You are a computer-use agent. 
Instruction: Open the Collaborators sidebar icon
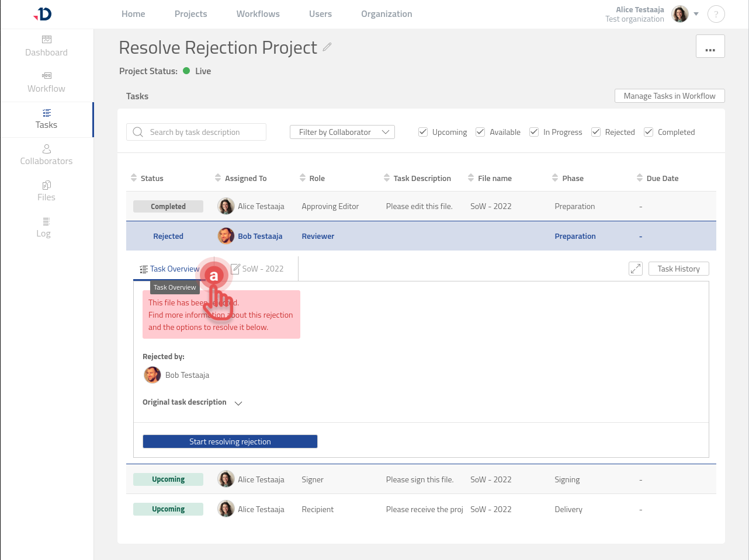tap(47, 149)
